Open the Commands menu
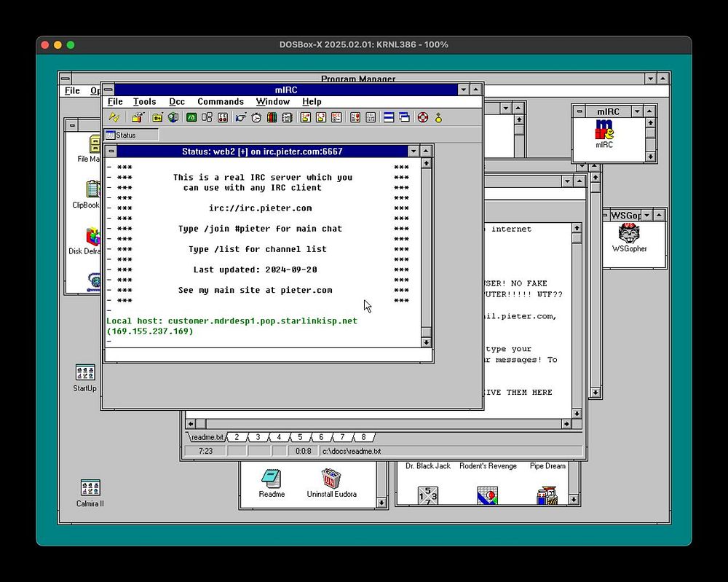Viewport: 728px width, 582px height. click(221, 102)
